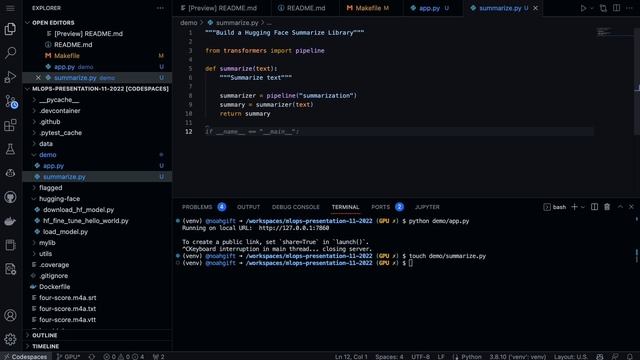Open the Manage settings gear

click(10, 339)
